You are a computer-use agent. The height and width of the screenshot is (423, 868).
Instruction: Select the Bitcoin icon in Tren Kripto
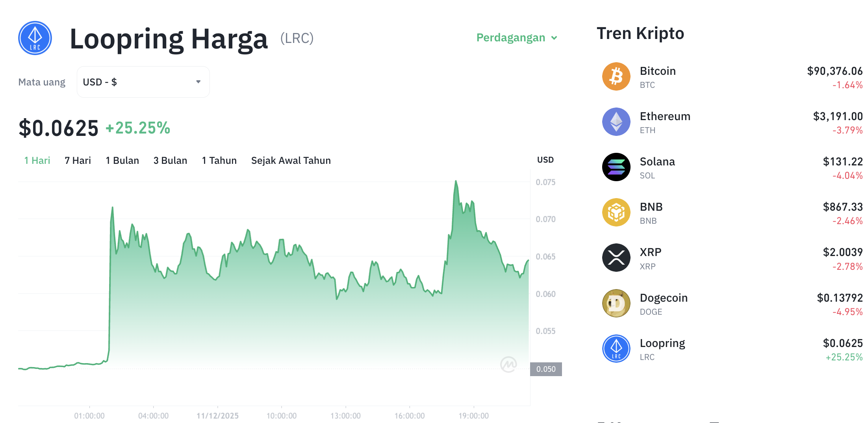[616, 76]
